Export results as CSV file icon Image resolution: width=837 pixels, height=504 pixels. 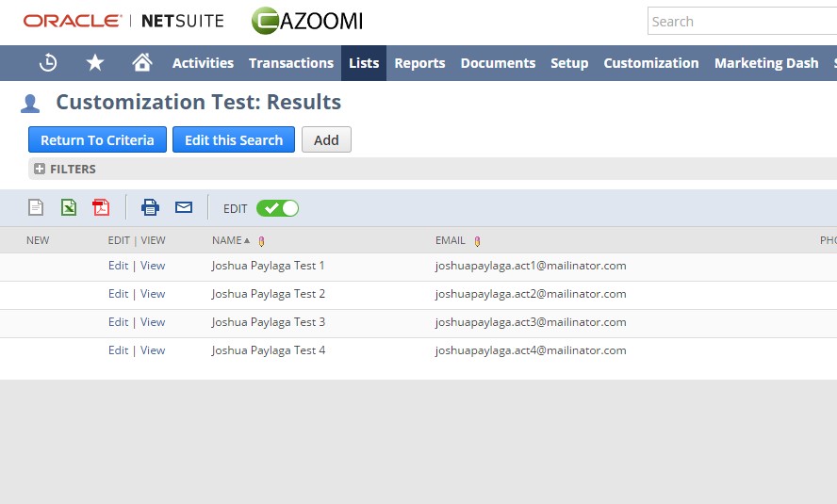pos(36,207)
